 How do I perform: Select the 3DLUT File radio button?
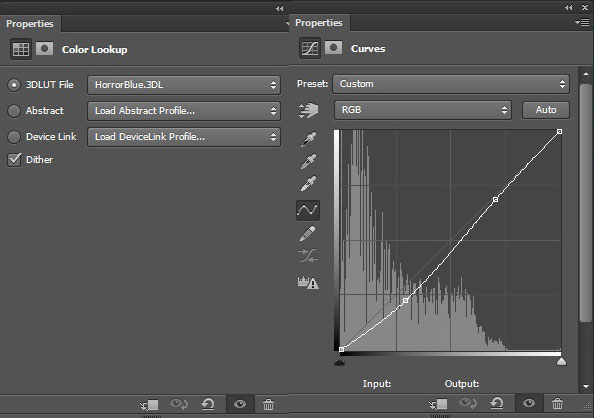click(14, 85)
